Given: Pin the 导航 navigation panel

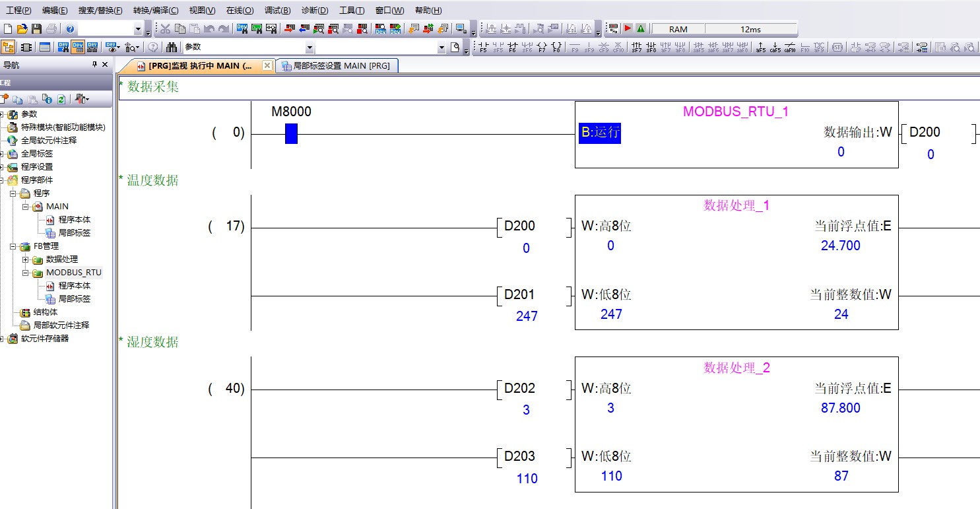Looking at the screenshot, I should click(94, 65).
